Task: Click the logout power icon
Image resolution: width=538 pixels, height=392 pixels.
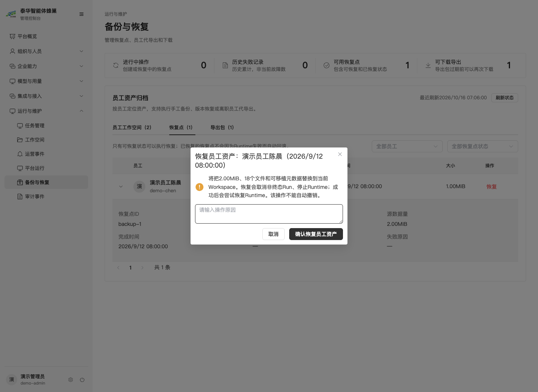Action: pyautogui.click(x=82, y=380)
